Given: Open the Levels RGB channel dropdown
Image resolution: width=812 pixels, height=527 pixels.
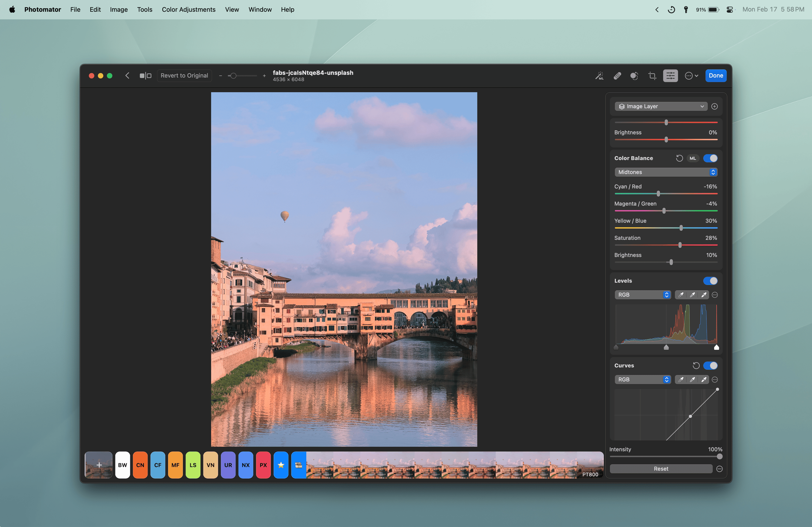Looking at the screenshot, I should click(643, 295).
